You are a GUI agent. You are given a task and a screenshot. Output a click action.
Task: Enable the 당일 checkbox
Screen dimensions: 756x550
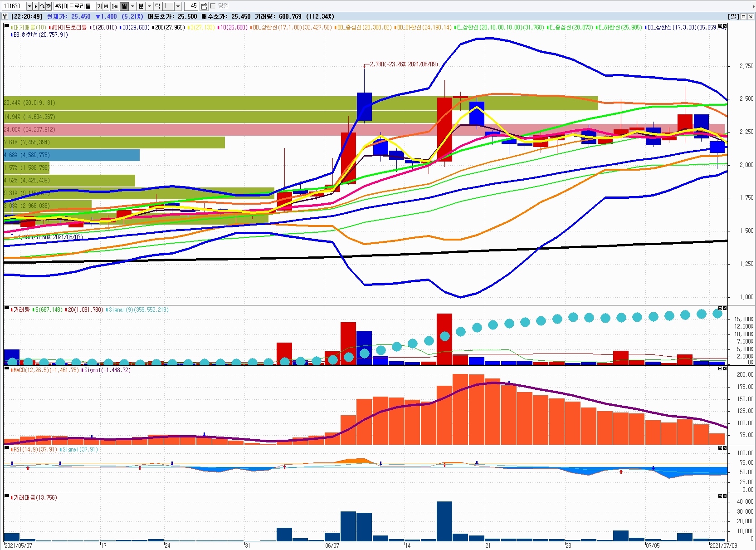pyautogui.click(x=213, y=6)
